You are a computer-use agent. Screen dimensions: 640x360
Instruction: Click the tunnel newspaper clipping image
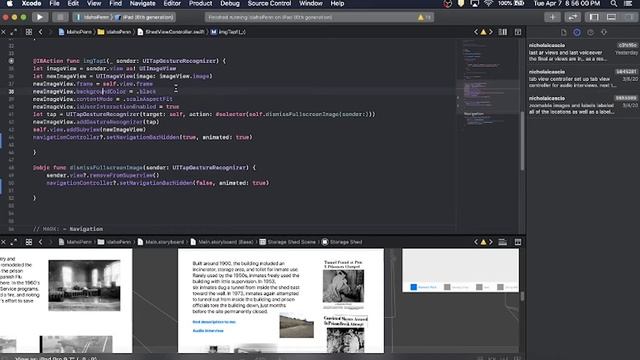point(343,286)
